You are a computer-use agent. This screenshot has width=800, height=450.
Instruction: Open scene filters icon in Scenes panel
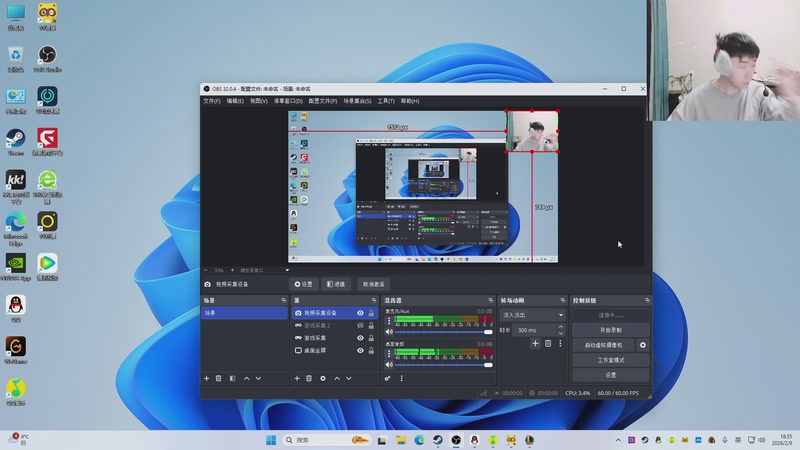tap(232, 379)
